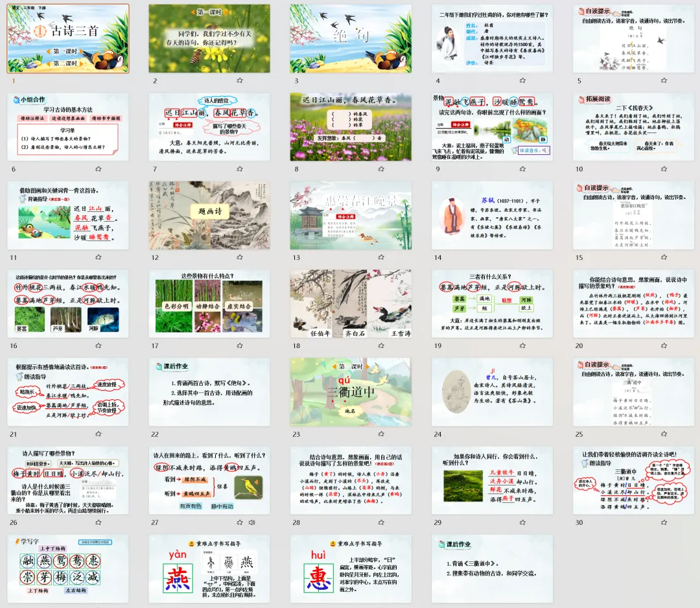The height and width of the screenshot is (608, 700).
Task: Click the animation star under slide 19
Action: point(522,345)
